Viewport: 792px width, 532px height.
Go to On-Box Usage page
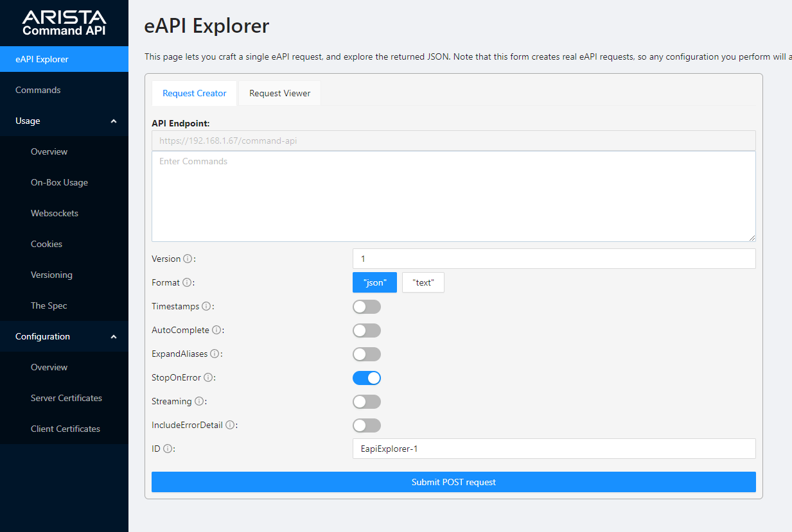[64, 182]
